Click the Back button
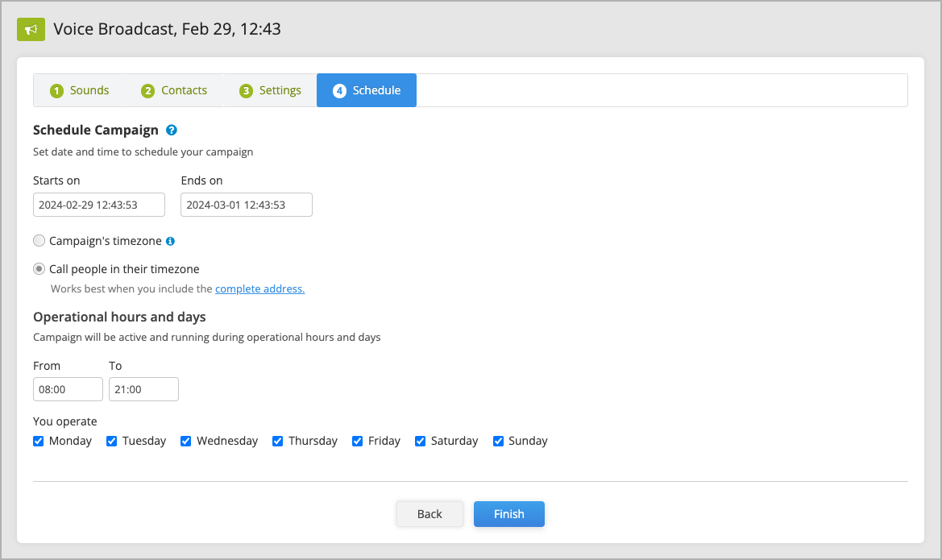 (430, 514)
